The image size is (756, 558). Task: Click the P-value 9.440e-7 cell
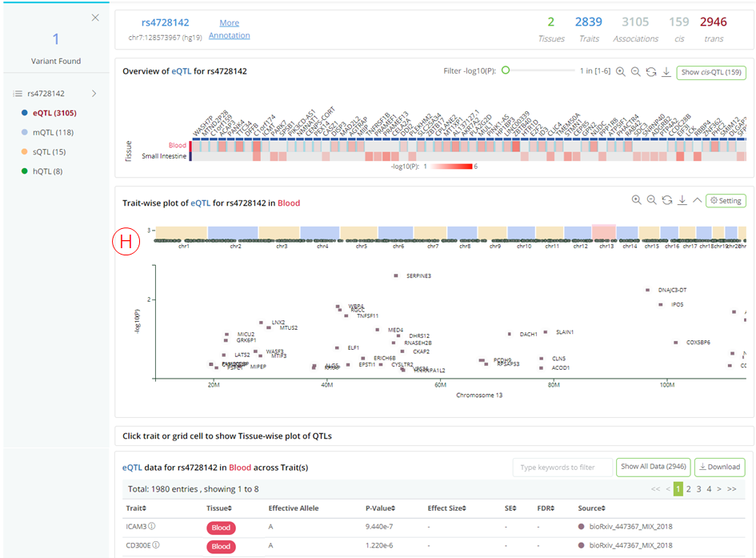pos(379,527)
